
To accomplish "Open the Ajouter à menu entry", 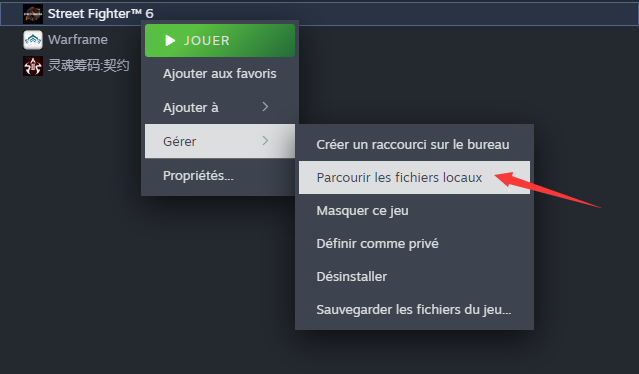I will (220, 107).
